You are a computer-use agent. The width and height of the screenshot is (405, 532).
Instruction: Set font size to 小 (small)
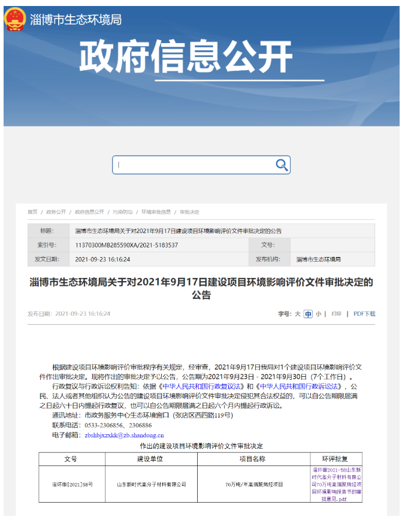318,314
